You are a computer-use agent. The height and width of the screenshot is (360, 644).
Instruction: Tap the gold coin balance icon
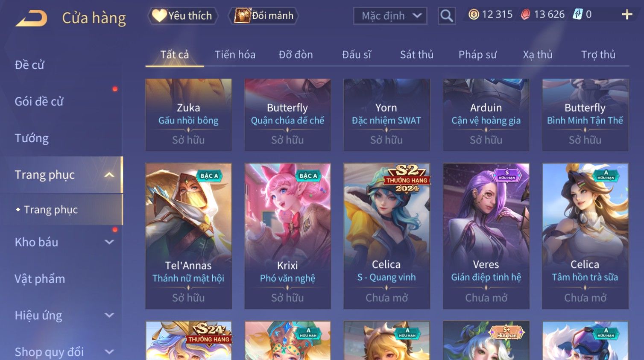coord(474,15)
